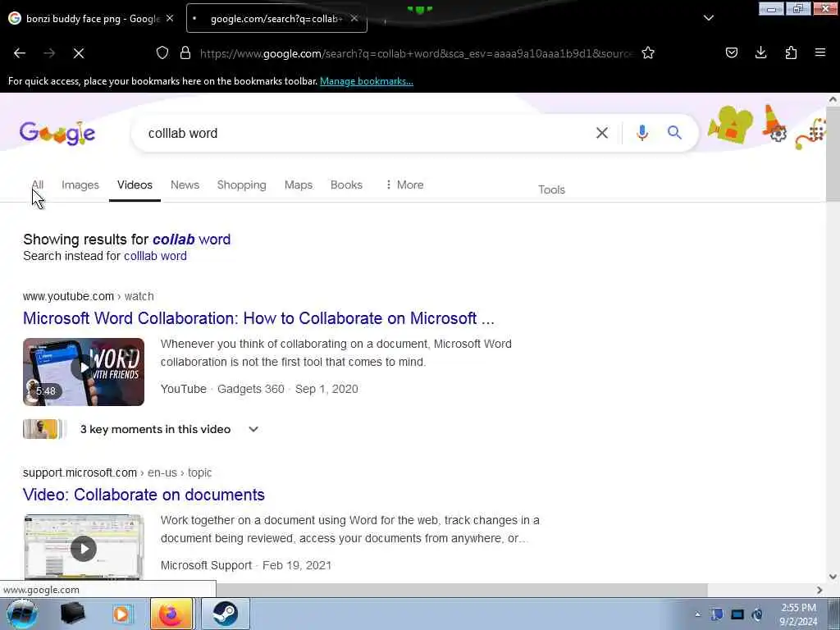The width and height of the screenshot is (840, 630).
Task: Open the search Tools button
Action: (x=552, y=189)
